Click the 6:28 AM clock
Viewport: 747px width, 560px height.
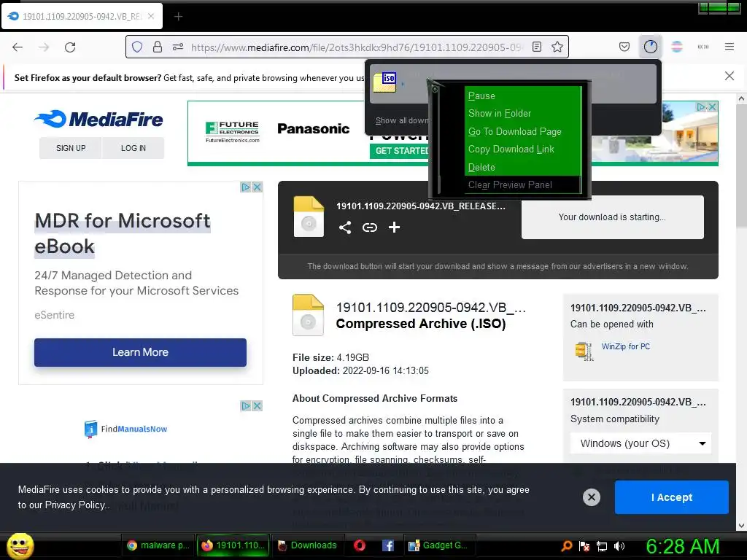(683, 546)
